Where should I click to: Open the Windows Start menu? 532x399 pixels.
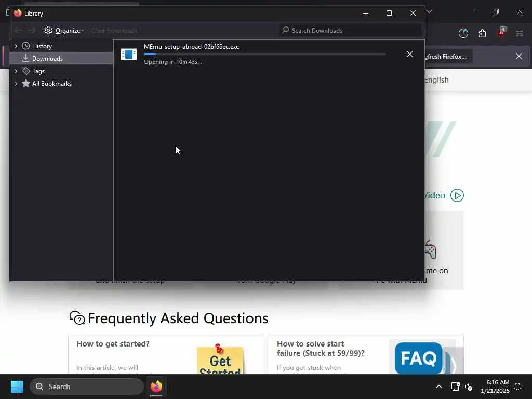coord(17,387)
